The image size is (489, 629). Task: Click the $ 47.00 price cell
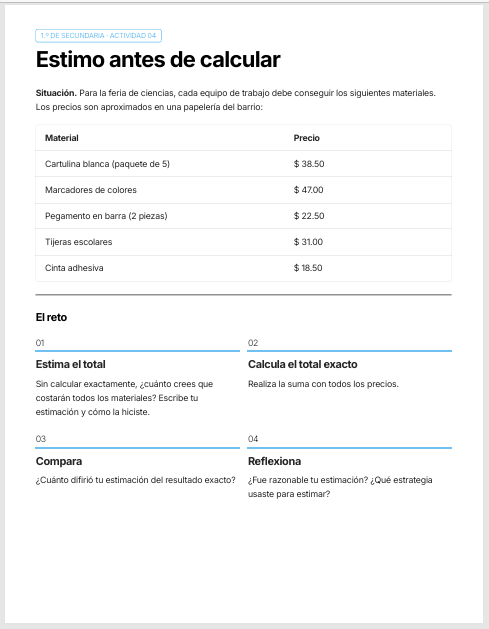coord(308,190)
